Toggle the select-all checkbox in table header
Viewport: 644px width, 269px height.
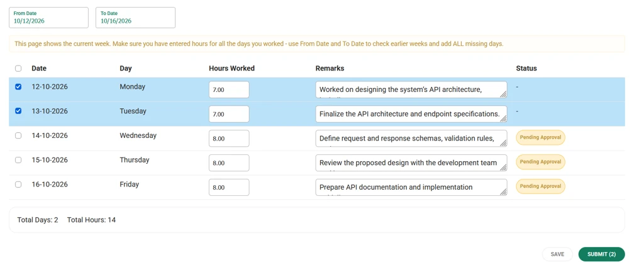[x=18, y=68]
